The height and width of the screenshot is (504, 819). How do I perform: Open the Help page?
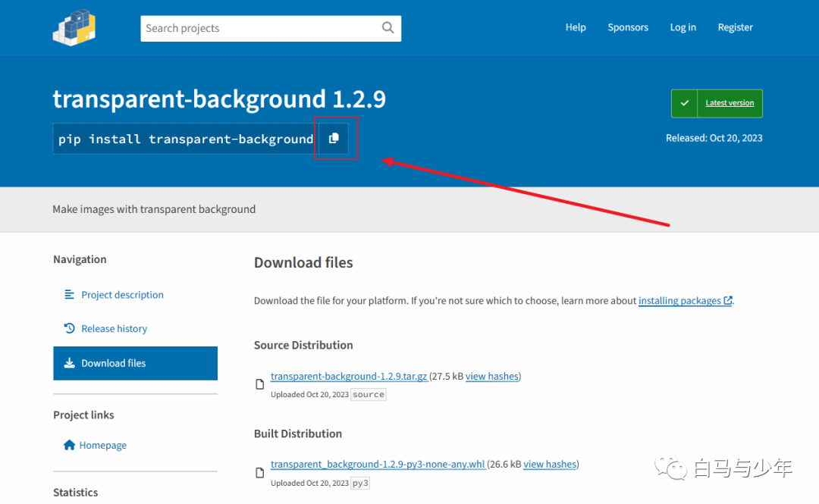click(576, 27)
